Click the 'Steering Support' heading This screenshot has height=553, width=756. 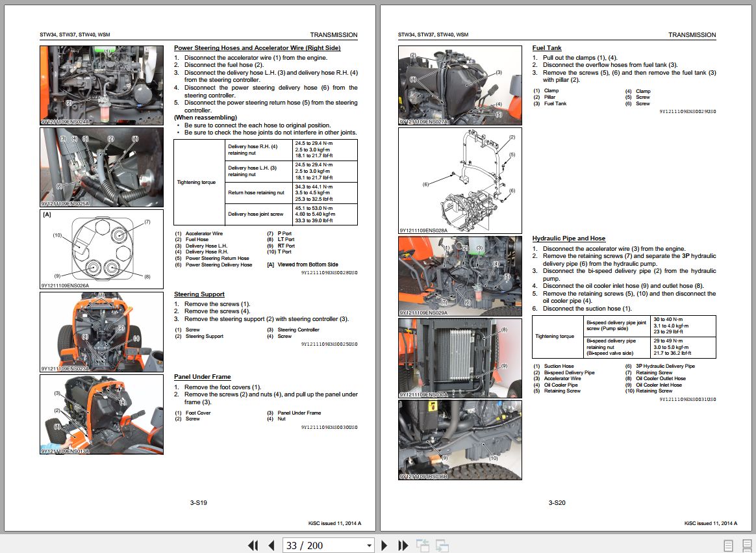[199, 294]
